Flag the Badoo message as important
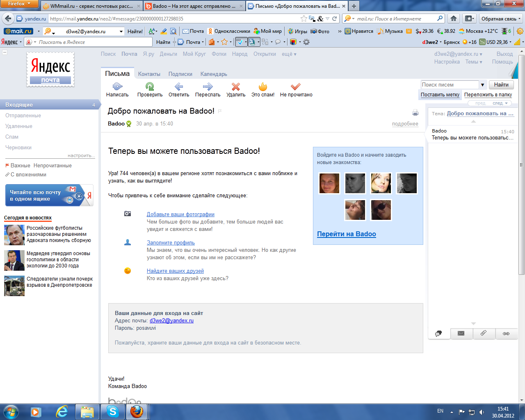Image resolution: width=525 pixels, height=420 pixels. coord(220,111)
